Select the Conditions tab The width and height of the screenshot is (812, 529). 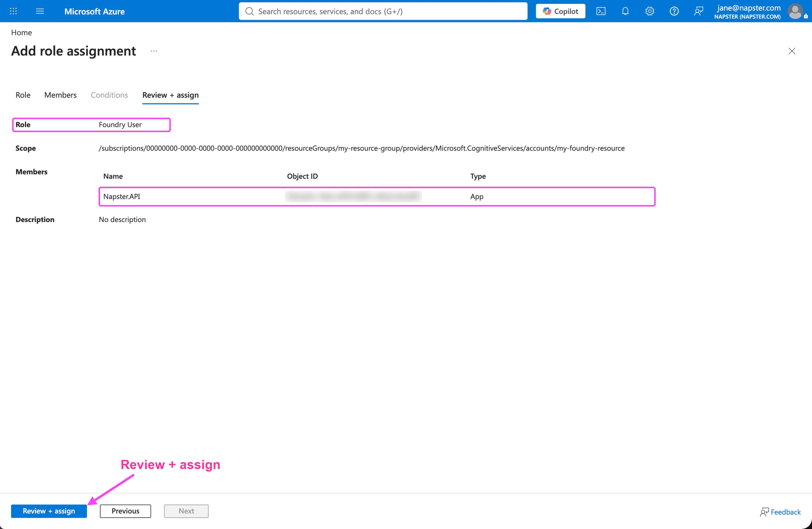coord(109,95)
